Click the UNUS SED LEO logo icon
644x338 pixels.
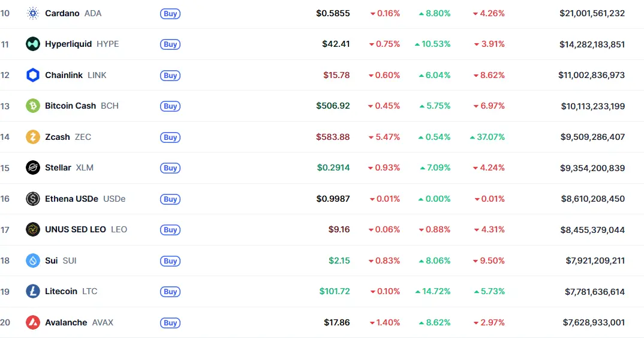click(33, 229)
